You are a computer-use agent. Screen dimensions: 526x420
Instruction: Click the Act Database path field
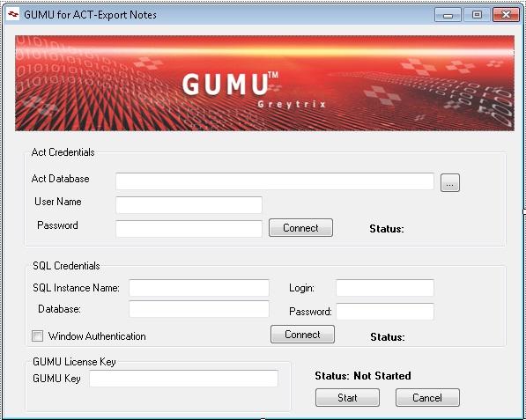(275, 181)
